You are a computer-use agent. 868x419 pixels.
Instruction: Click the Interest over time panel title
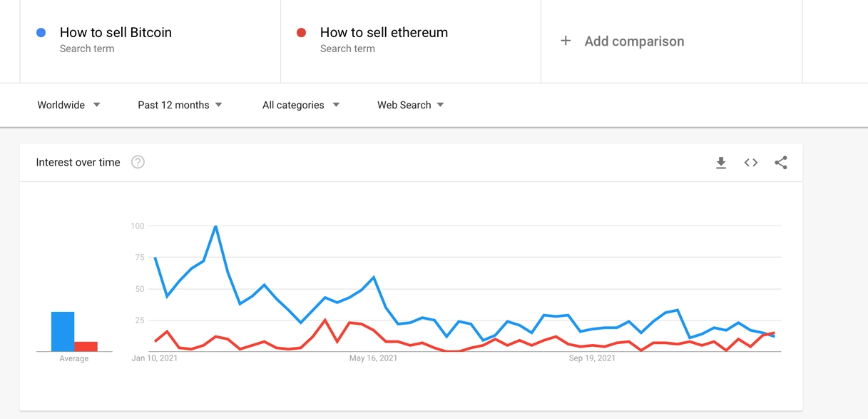[x=78, y=162]
